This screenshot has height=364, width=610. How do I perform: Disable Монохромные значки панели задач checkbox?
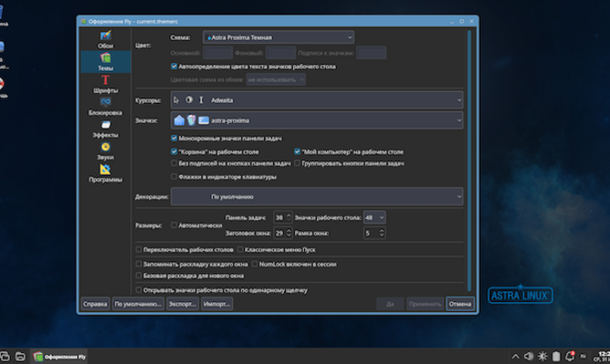pos(174,137)
